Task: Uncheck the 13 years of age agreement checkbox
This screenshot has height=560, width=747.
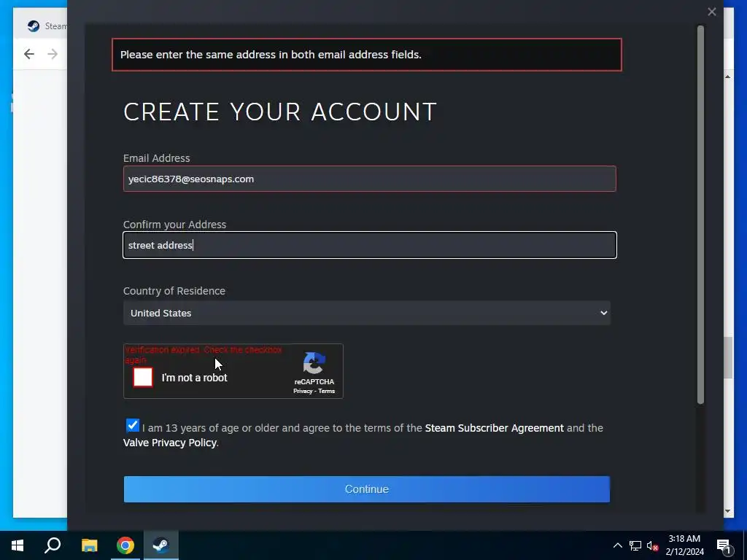Action: [133, 425]
